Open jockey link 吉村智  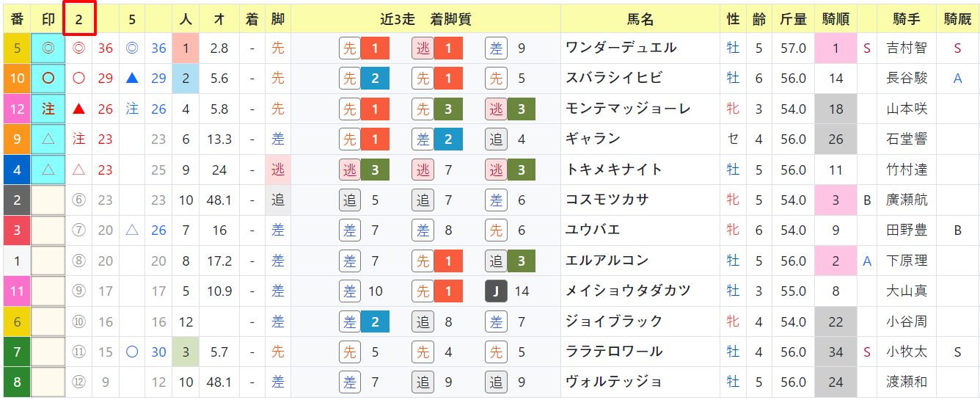point(906,48)
